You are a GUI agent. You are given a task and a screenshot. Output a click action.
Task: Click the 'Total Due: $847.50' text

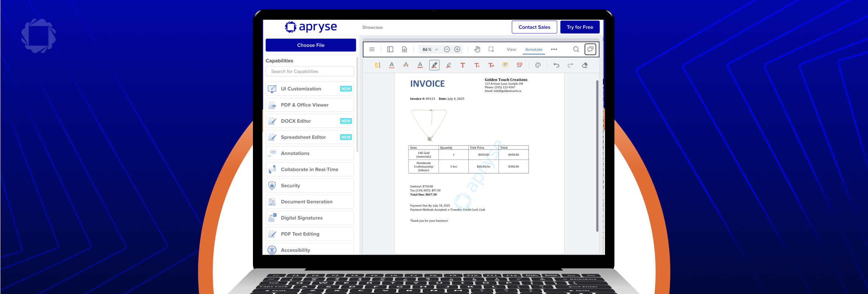[424, 195]
